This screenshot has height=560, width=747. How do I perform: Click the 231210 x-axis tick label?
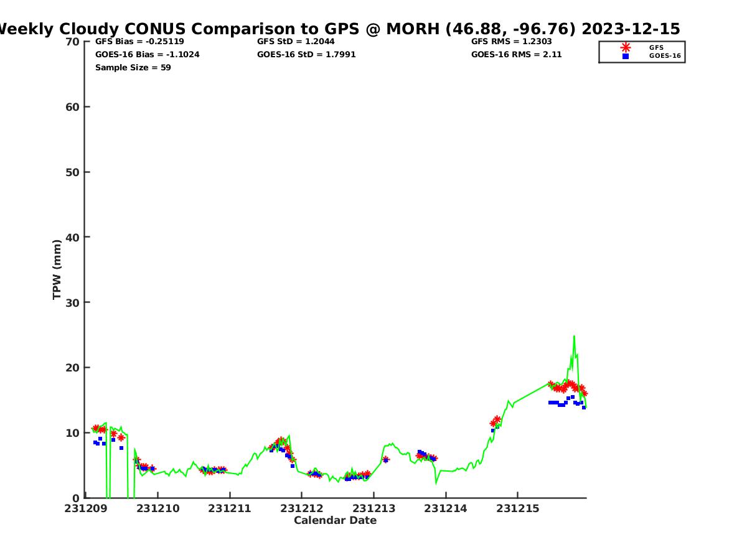tap(158, 508)
